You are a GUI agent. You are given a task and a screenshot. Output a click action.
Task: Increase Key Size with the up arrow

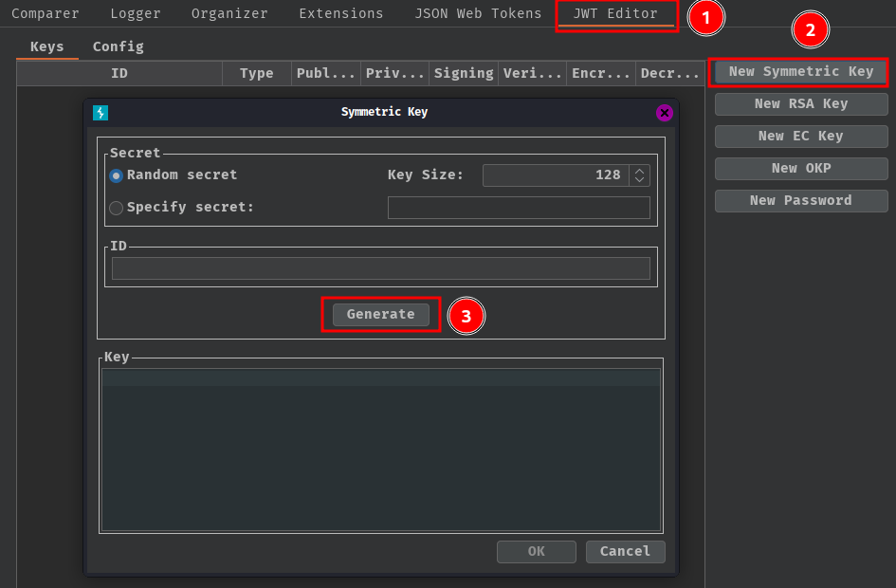639,171
